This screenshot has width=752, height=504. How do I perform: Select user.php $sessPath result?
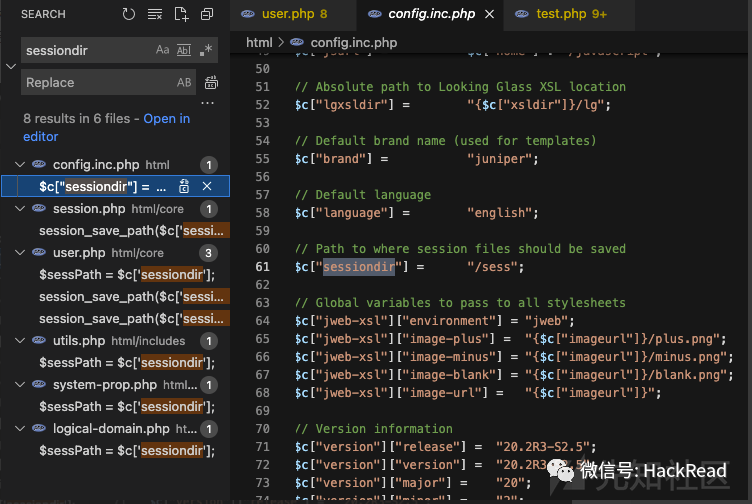tap(127, 275)
